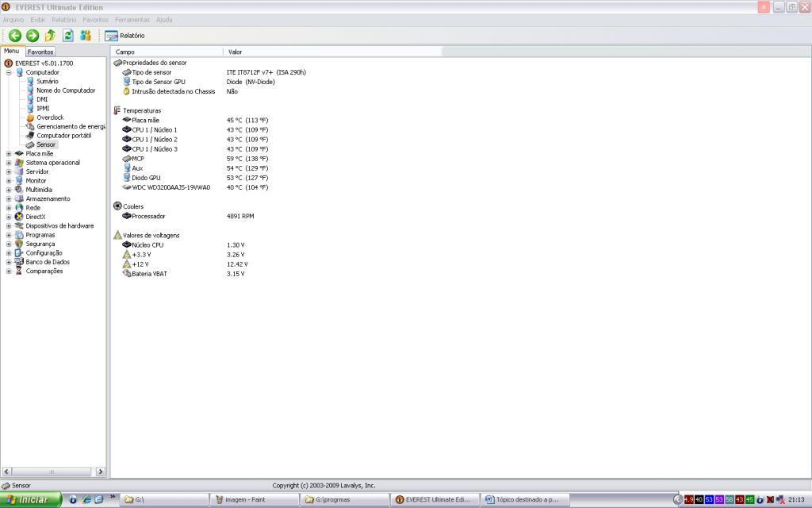Expand the Armazenamento tree node
Image resolution: width=812 pixels, height=508 pixels.
[9, 199]
